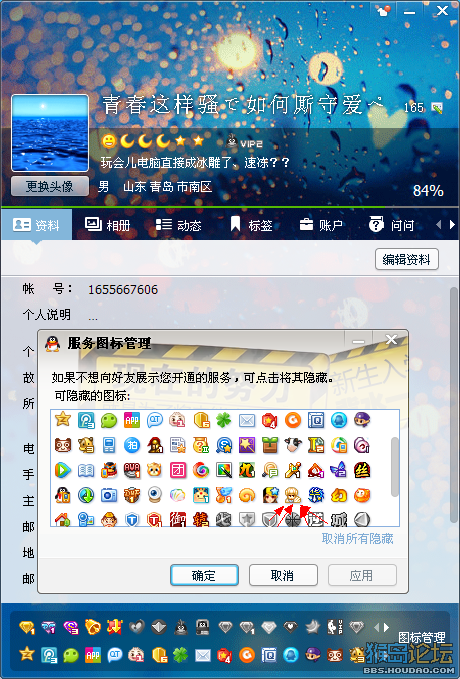The image size is (460, 679).
Task: Confirm the dialog with 确定
Action: [x=204, y=575]
